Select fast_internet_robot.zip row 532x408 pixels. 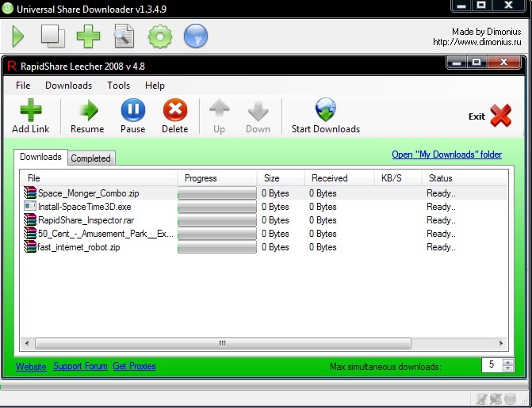(264, 247)
